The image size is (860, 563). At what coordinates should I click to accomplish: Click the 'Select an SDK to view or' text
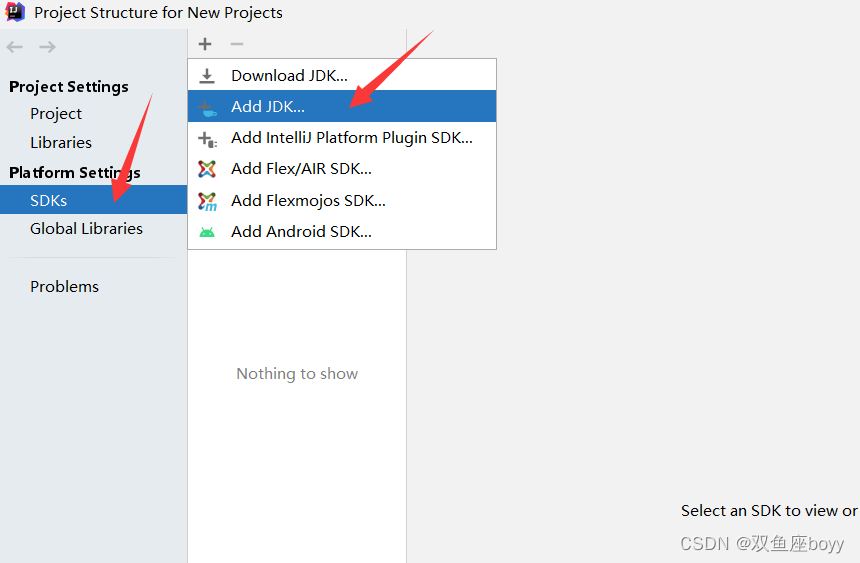[x=769, y=511]
